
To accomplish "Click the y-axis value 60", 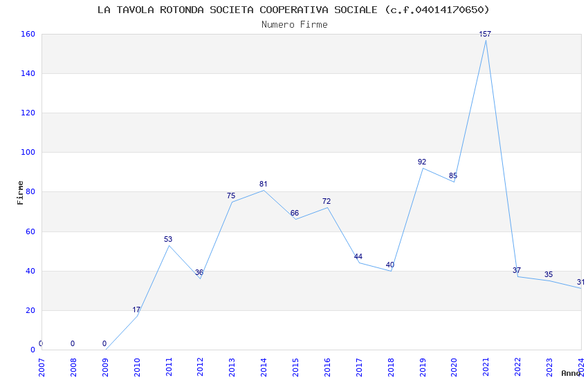I will 30,231.
